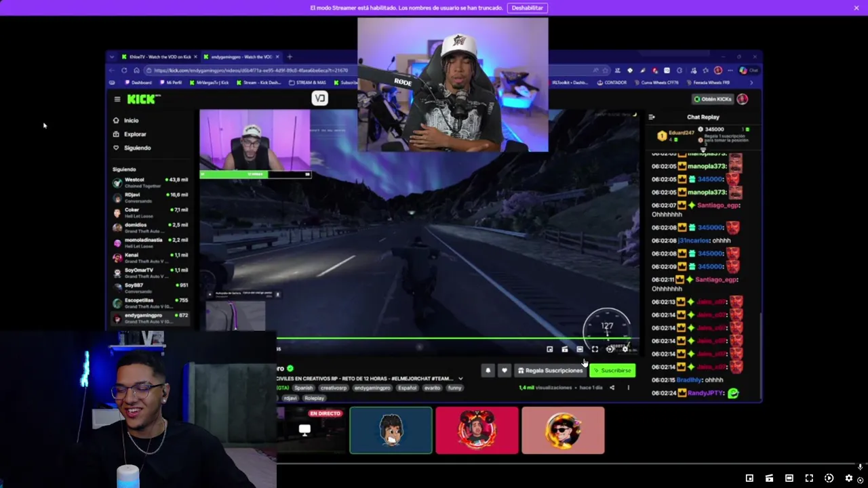Click the Obtén KICKs button
Image resolution: width=868 pixels, height=488 pixels.
coord(713,99)
